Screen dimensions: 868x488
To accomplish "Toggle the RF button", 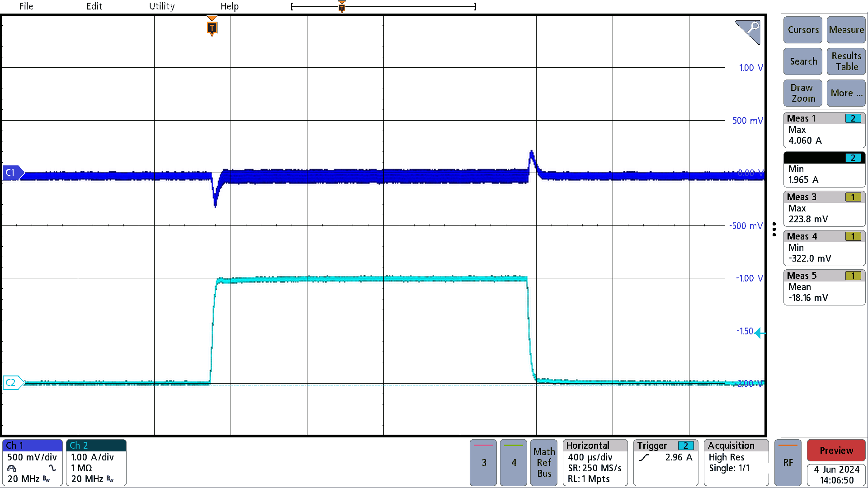I will click(x=788, y=462).
